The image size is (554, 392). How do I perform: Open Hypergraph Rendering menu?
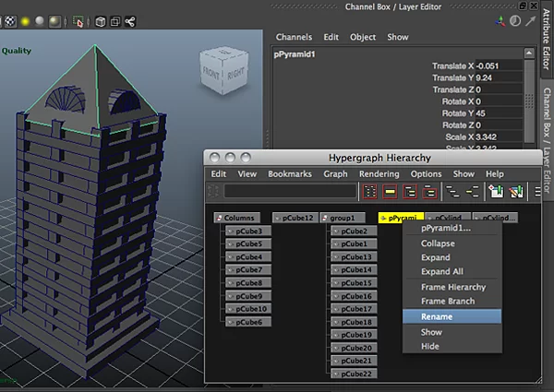(x=379, y=174)
